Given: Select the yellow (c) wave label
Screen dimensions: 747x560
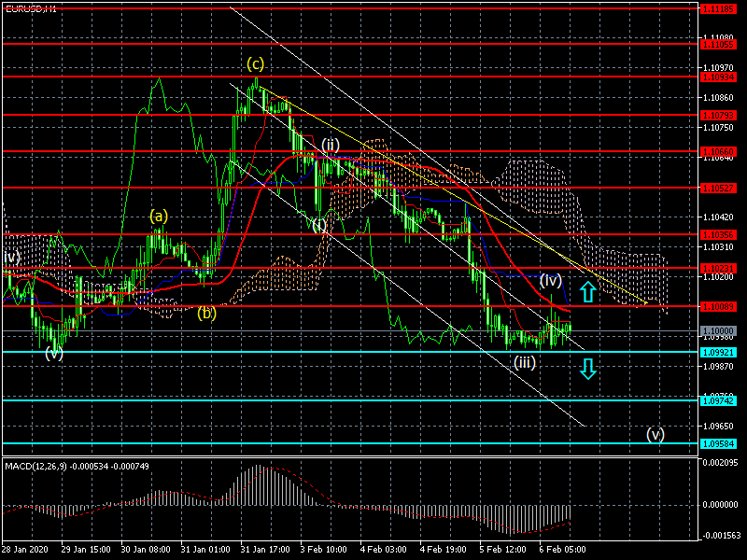Looking at the screenshot, I should click(x=255, y=63).
